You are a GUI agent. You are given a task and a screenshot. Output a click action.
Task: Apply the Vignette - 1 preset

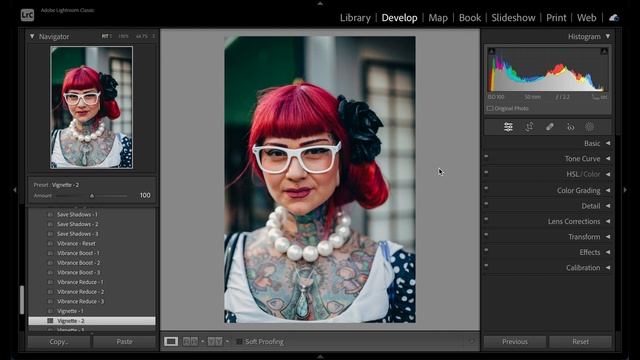70,311
